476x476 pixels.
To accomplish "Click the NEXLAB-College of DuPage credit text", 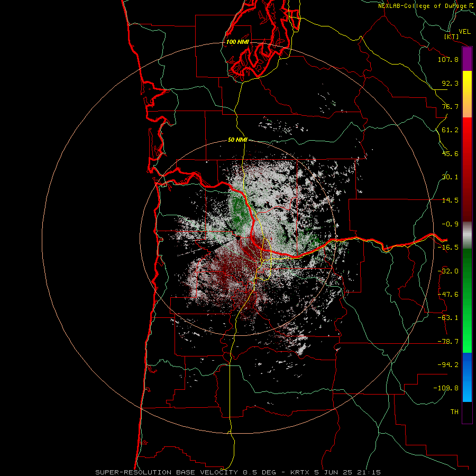I will click(x=426, y=6).
